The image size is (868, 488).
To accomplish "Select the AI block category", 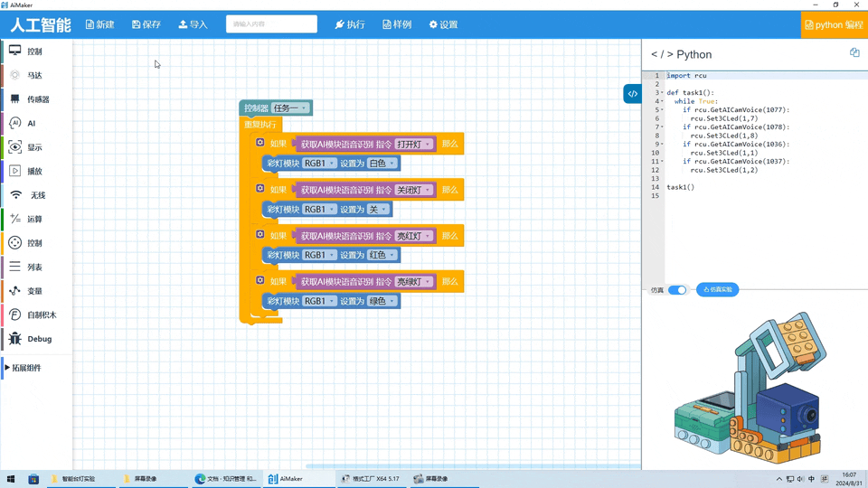I will point(32,124).
